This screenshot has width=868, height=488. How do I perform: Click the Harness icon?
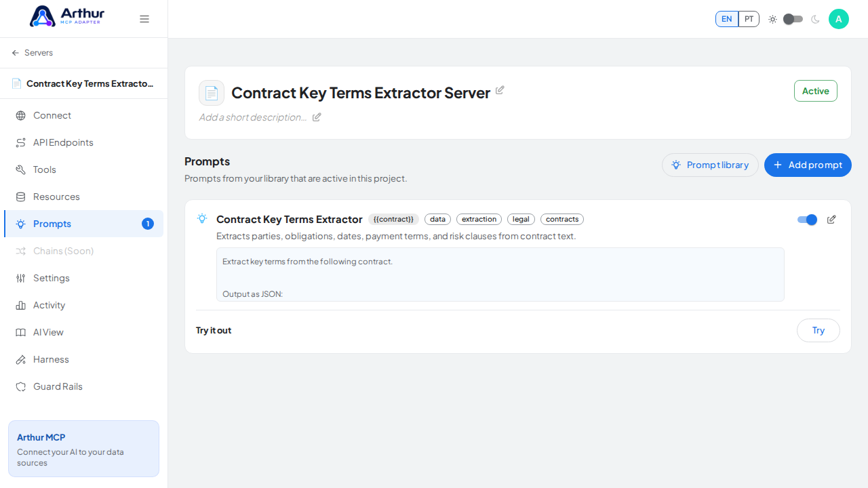(x=20, y=359)
